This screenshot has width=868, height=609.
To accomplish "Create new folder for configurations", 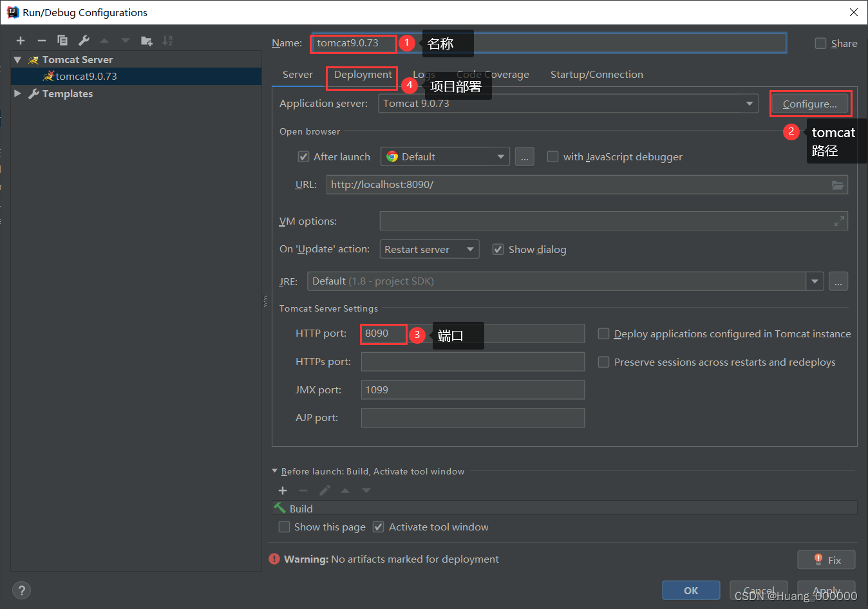I will click(147, 41).
